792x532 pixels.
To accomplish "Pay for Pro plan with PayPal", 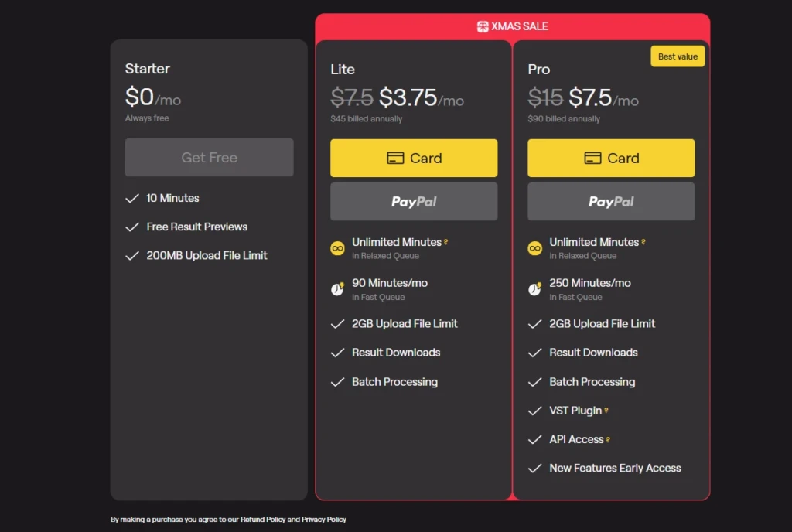I will 611,201.
